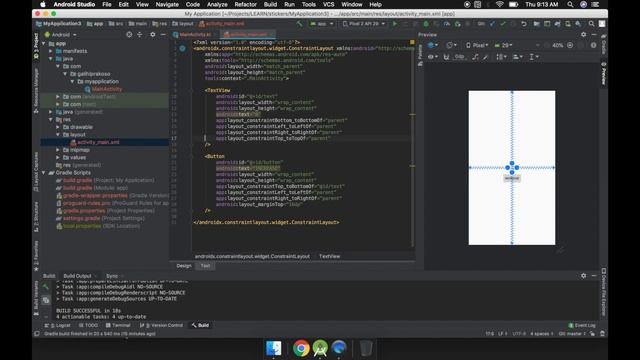Image resolution: width=640 pixels, height=360 pixels.
Task: Click the Scroll from Source target icon
Action: [129, 35]
